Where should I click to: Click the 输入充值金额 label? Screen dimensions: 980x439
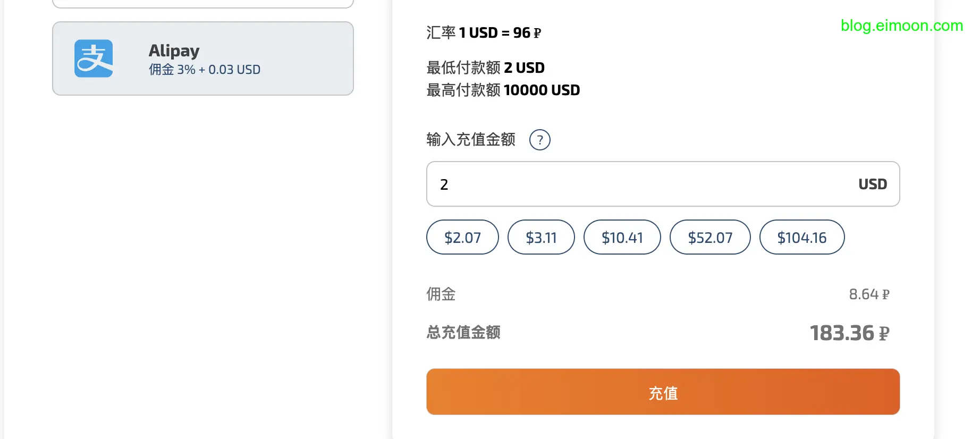(471, 139)
